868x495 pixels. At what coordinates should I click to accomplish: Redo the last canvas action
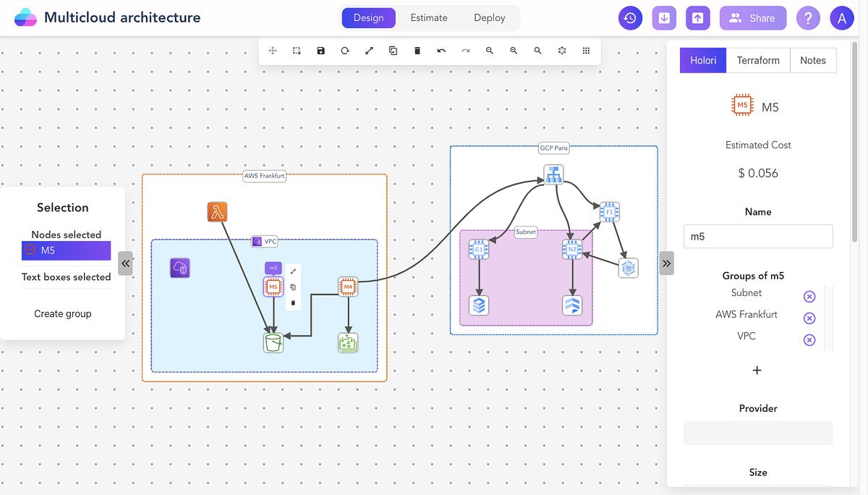(x=466, y=51)
